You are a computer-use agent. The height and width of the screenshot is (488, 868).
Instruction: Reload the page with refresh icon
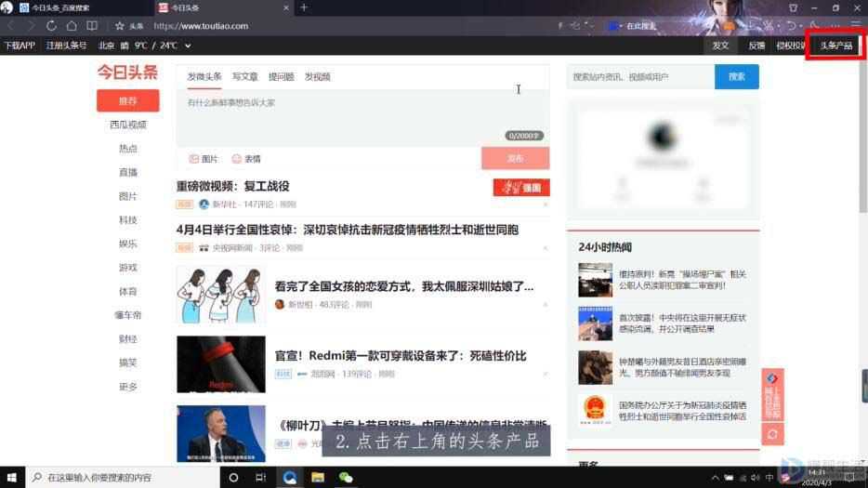click(x=51, y=25)
